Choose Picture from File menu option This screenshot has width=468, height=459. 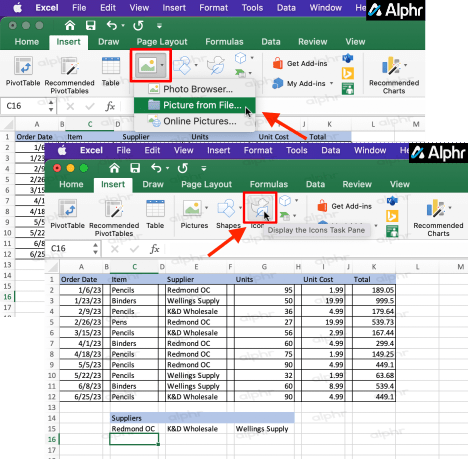[x=195, y=105]
